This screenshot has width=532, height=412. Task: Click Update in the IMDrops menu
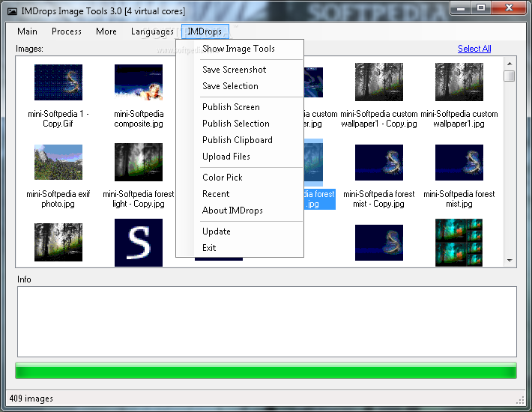click(216, 231)
